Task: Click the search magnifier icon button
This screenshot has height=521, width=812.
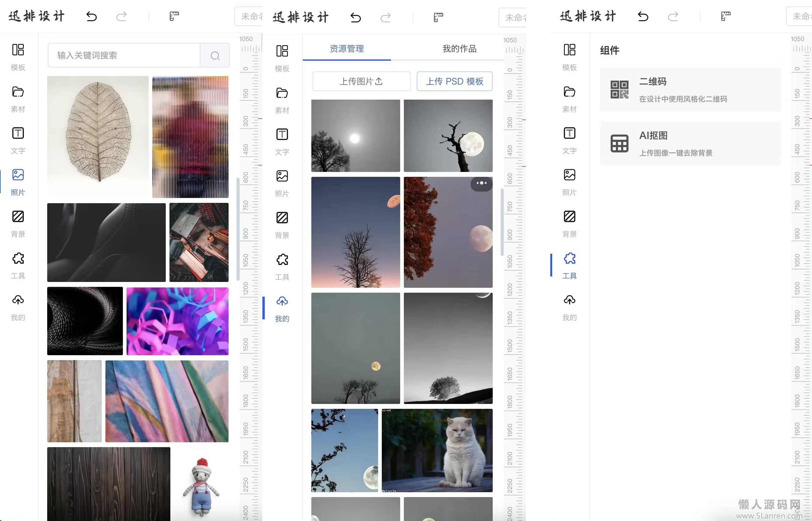Action: point(215,55)
